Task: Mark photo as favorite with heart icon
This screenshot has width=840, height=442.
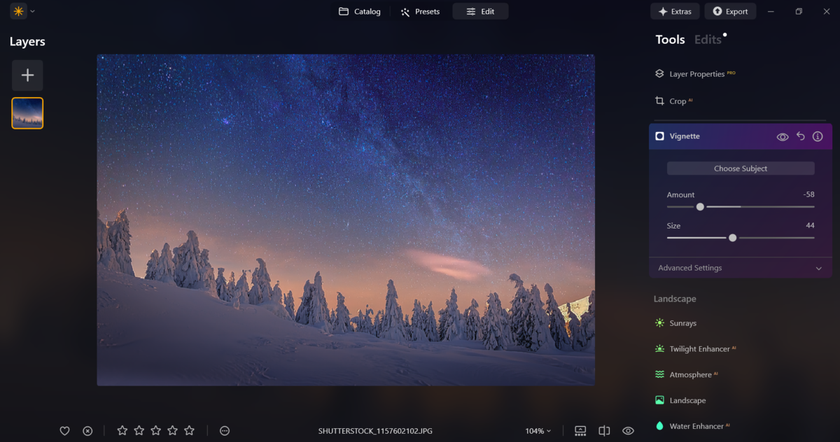Action: [65, 431]
